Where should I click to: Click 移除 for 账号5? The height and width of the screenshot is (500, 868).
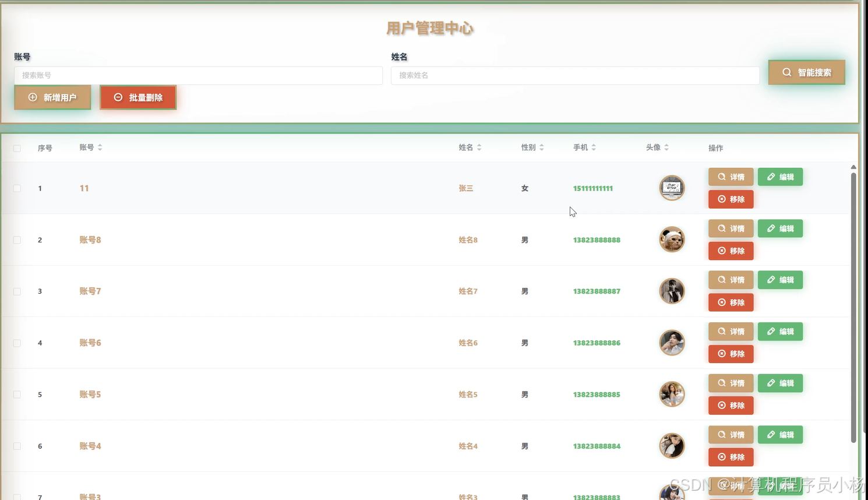coord(731,406)
